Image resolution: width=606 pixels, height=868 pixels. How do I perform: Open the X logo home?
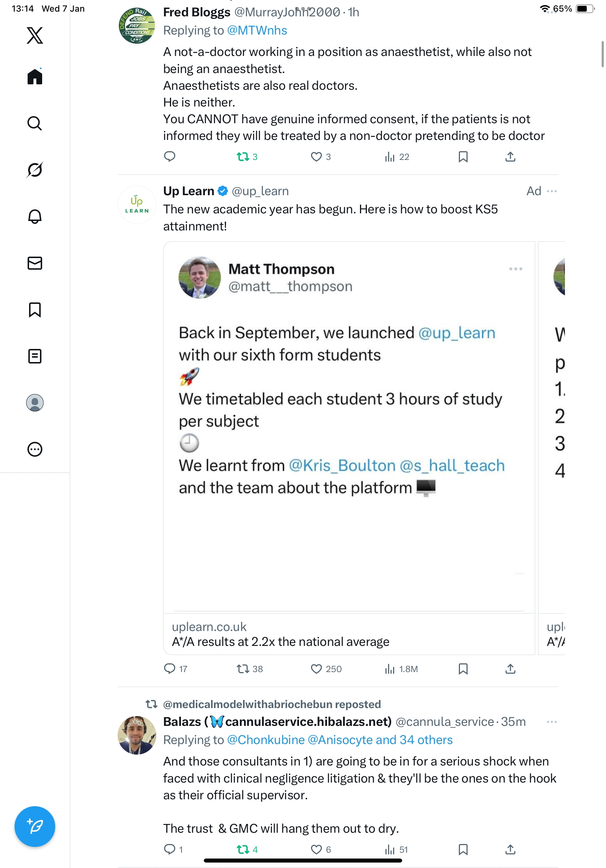[x=35, y=36]
